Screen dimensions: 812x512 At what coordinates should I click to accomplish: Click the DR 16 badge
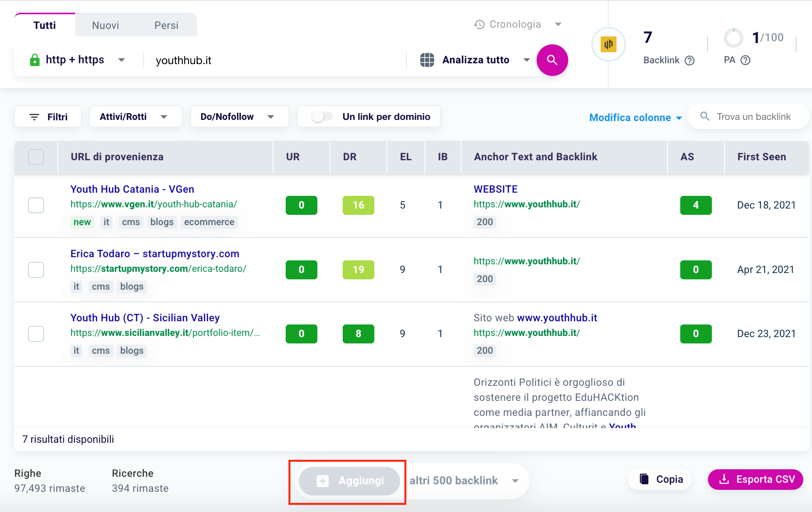pyautogui.click(x=359, y=205)
